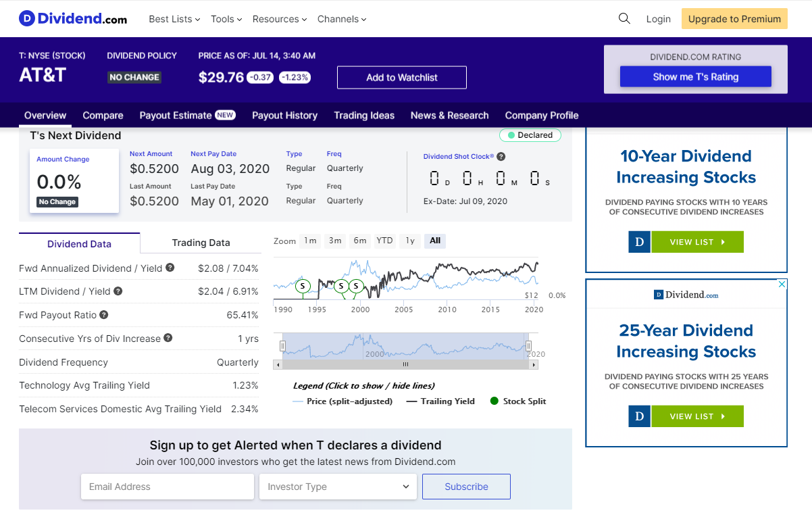This screenshot has width=812, height=517.
Task: Click the Declared status badge
Action: point(530,135)
